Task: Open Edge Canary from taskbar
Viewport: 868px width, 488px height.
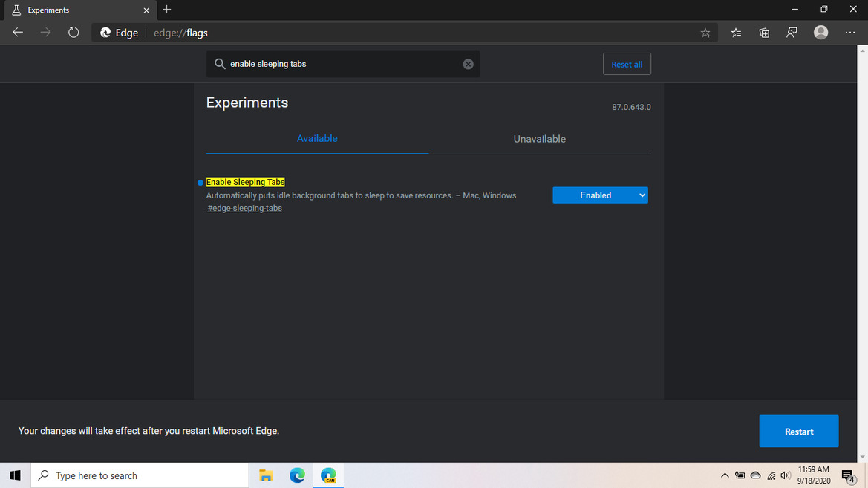Action: [x=328, y=475]
